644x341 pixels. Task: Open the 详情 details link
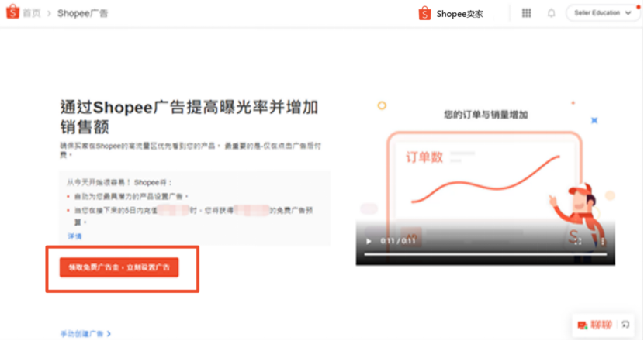point(74,236)
